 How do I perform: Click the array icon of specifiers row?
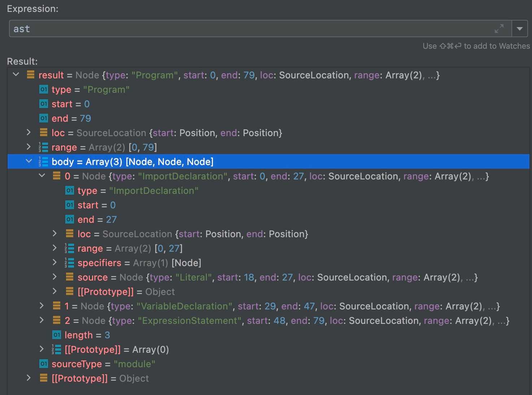click(69, 262)
